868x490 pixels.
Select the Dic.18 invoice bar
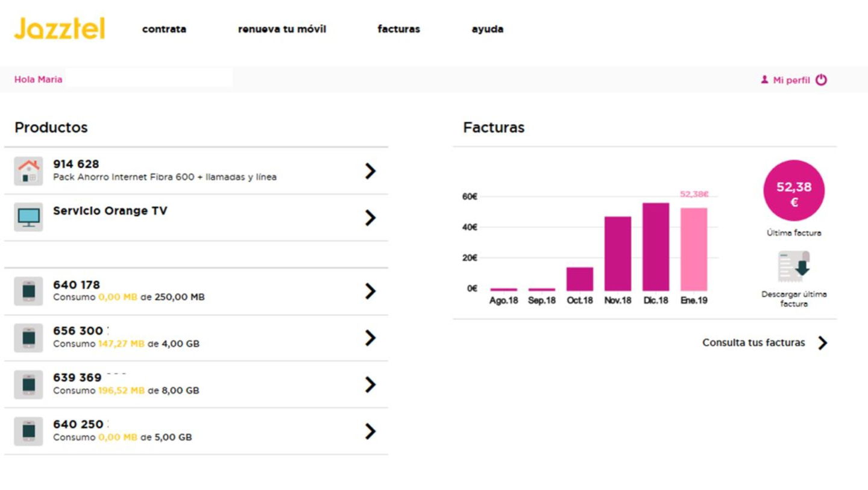656,247
